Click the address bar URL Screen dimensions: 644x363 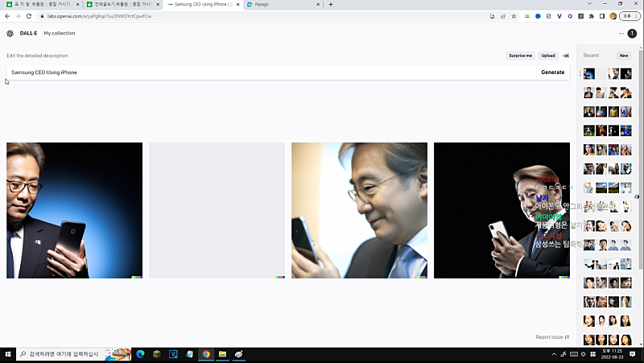pos(99,16)
